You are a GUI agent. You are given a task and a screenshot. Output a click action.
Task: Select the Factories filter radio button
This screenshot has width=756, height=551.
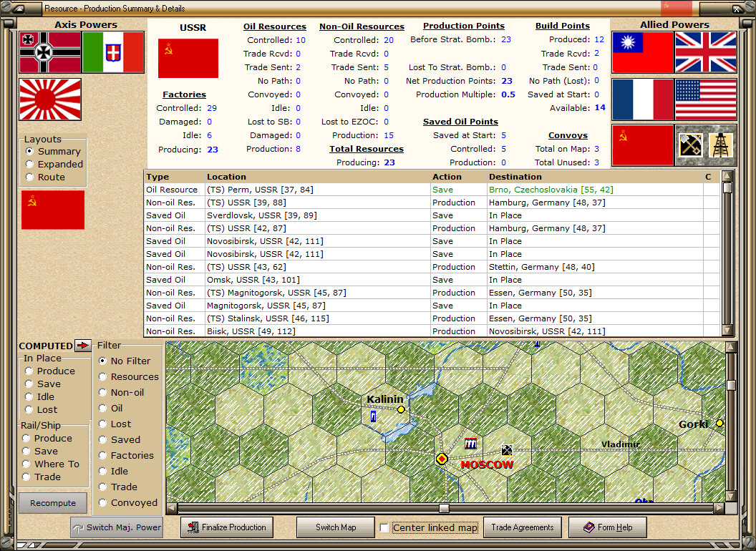103,455
